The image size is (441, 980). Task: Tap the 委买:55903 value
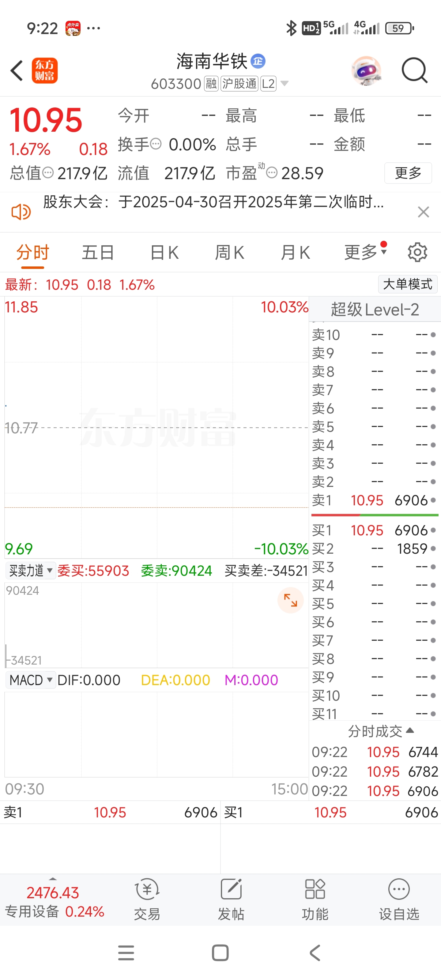93,571
